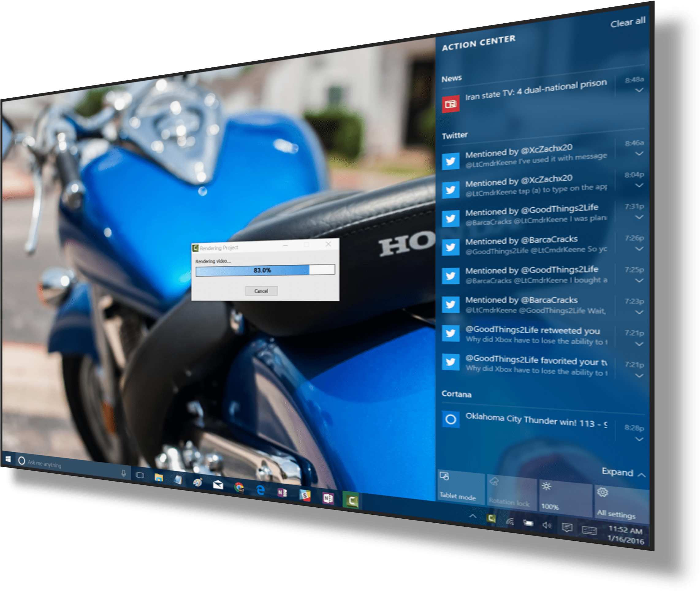Open OneNote icon next to the Camtasia taskbar button

click(328, 498)
